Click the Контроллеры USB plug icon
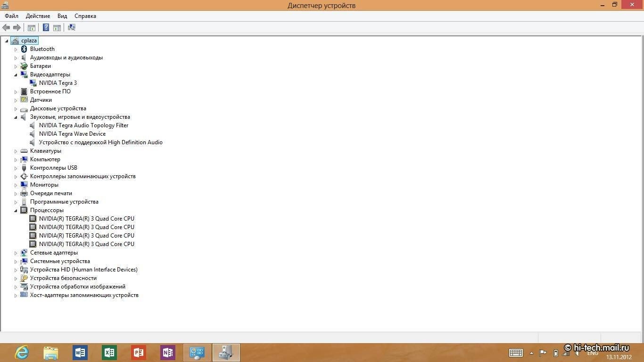 pyautogui.click(x=24, y=168)
